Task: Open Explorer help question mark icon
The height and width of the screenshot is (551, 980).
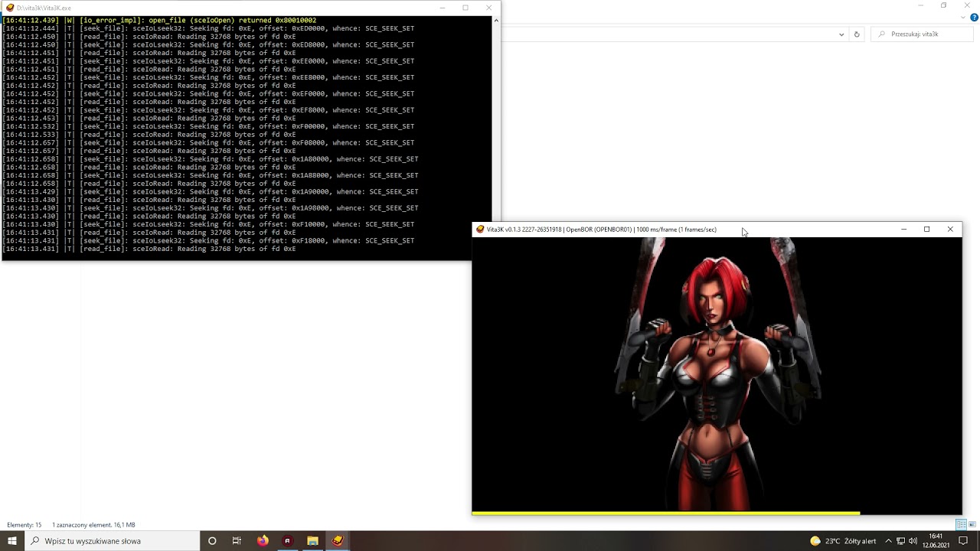Action: click(x=973, y=18)
